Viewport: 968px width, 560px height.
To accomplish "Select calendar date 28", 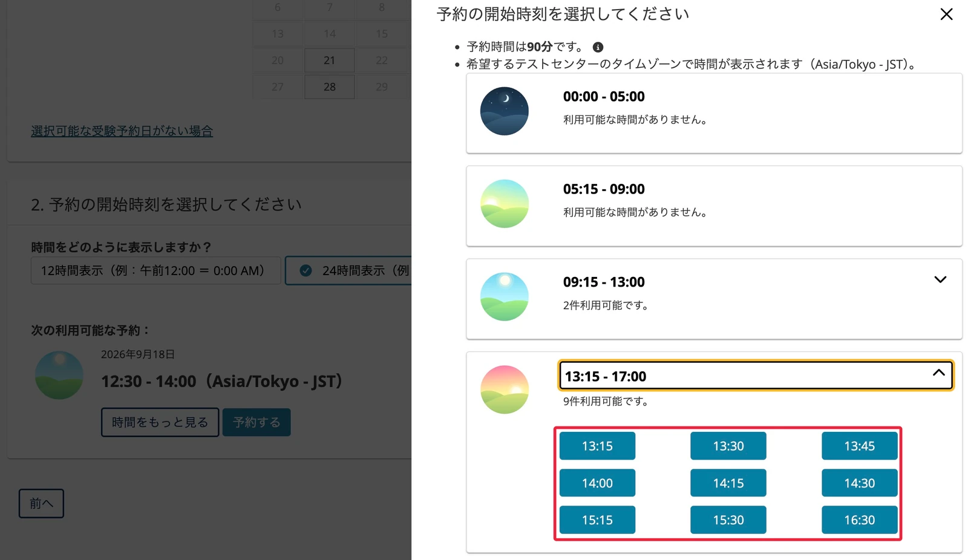I will (330, 86).
